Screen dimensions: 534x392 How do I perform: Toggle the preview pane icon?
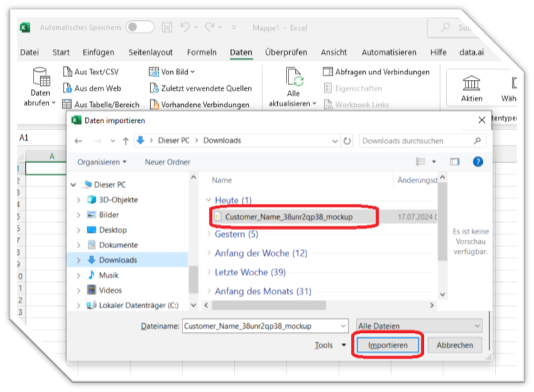click(455, 162)
